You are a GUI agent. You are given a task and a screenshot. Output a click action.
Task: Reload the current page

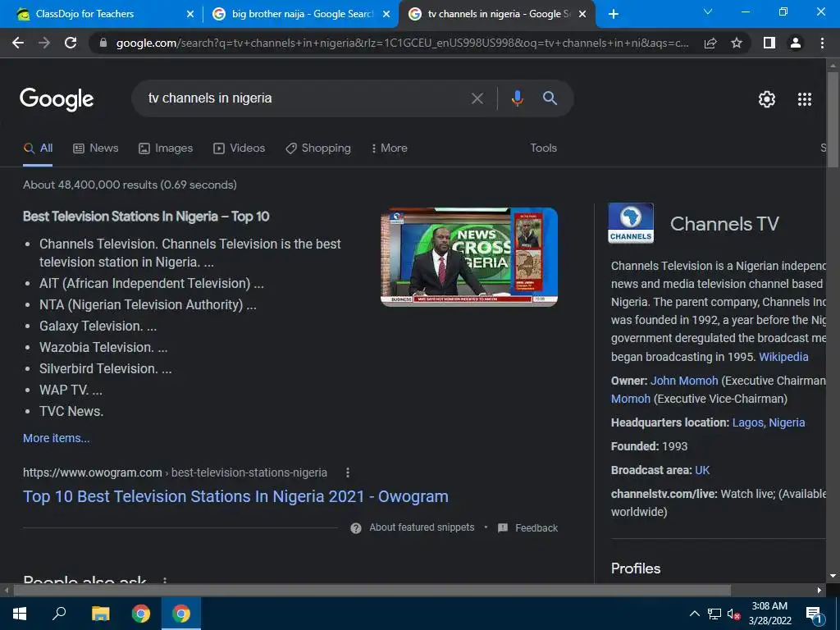(x=71, y=43)
